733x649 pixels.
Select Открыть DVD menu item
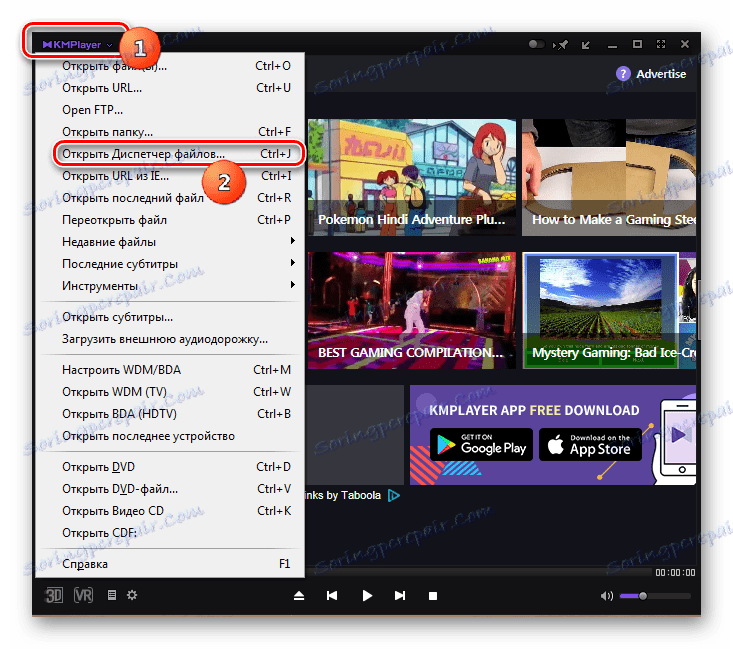[170, 467]
